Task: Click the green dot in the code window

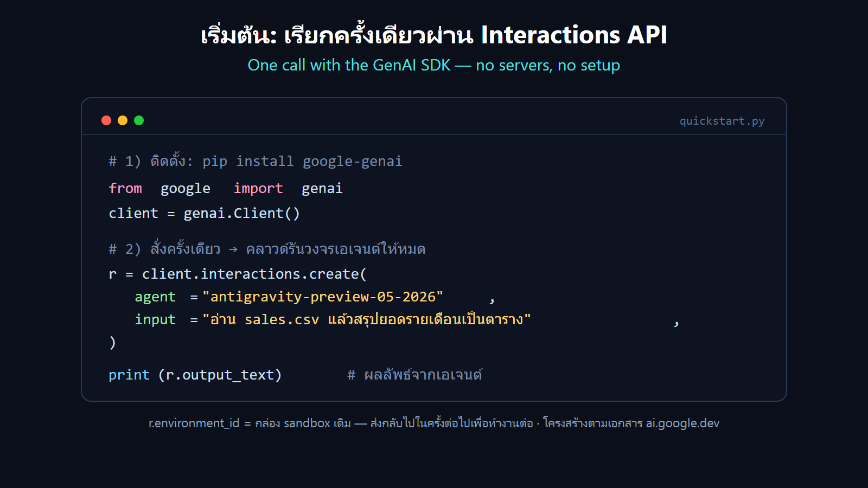Action: [x=139, y=120]
